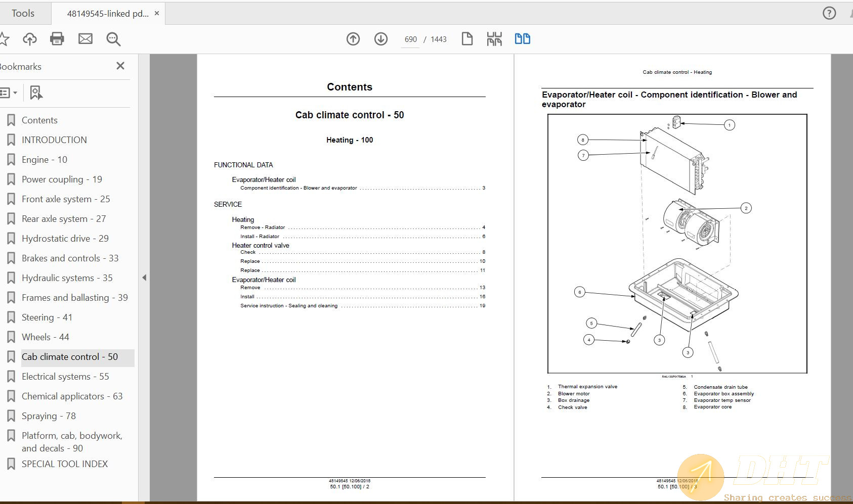Viewport: 853px width, 504px height.
Task: Click bookmark icon beside SPECIAL TOOL INDEX
Action: 11,464
